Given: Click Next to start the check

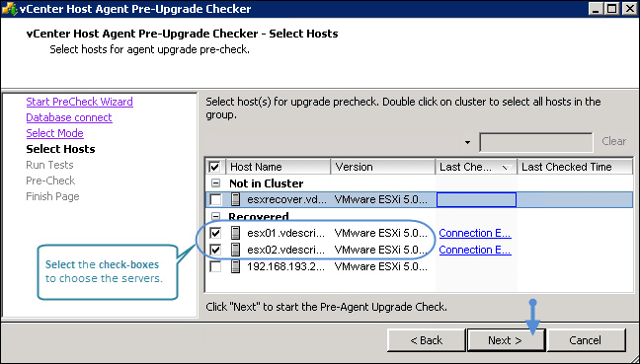Looking at the screenshot, I should tap(506, 340).
